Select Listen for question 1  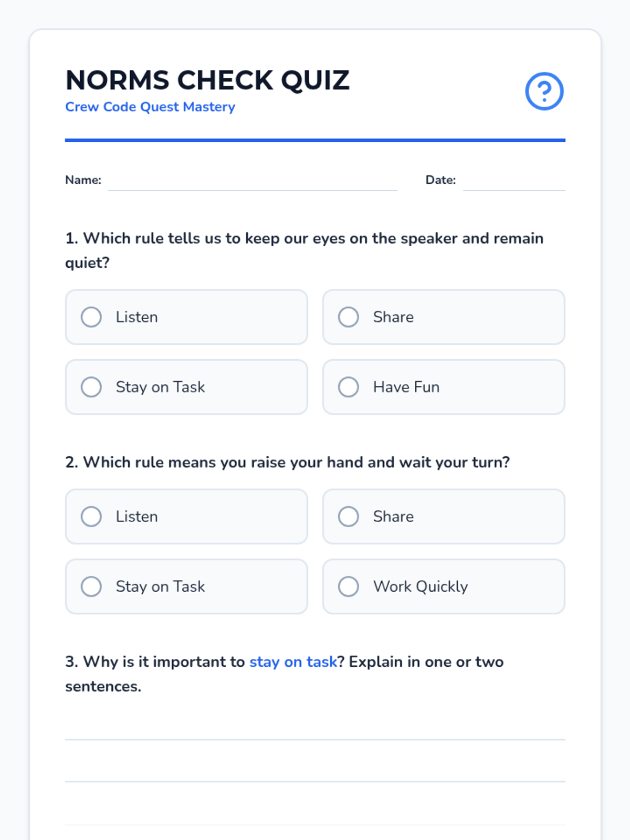point(91,317)
